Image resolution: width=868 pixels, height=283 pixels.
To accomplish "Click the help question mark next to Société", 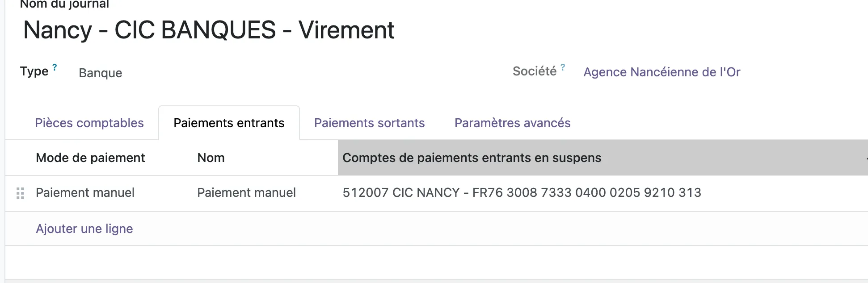I will pos(563,67).
